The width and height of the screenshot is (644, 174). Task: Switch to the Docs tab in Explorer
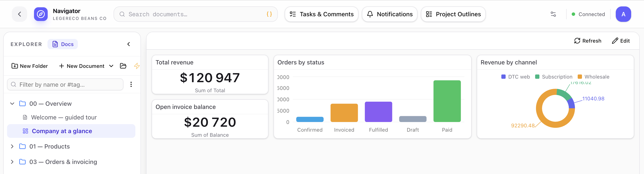63,44
